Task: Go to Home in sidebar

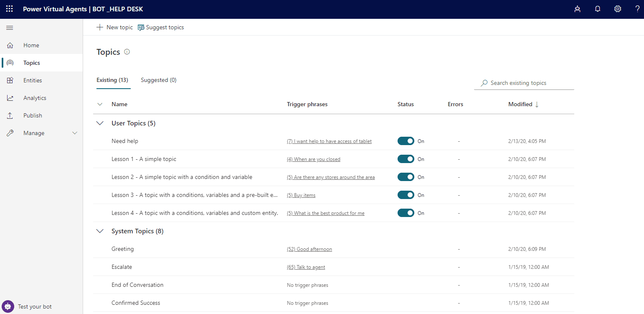Action: [41, 45]
